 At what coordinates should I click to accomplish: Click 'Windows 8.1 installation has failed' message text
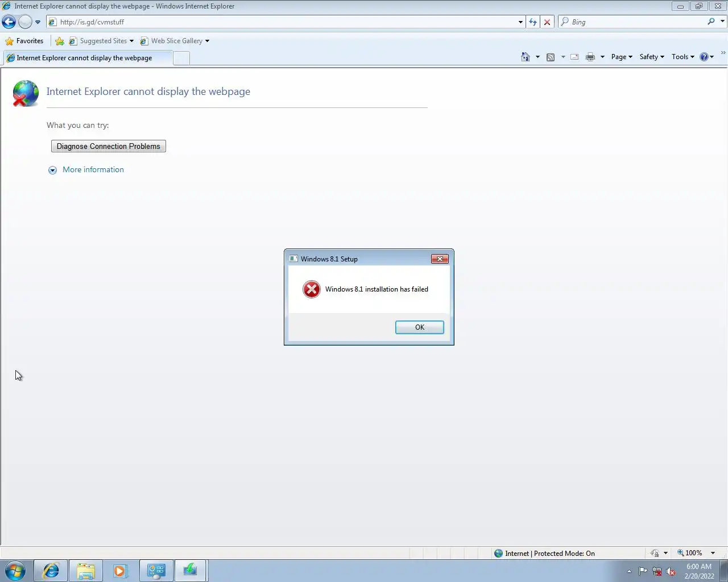(377, 289)
